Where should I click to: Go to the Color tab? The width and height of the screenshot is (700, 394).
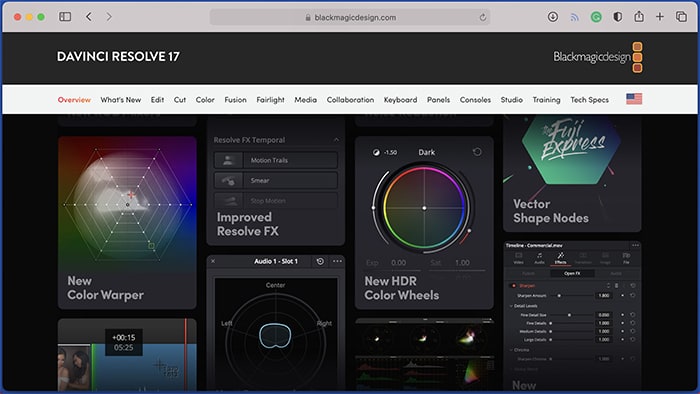coord(205,100)
